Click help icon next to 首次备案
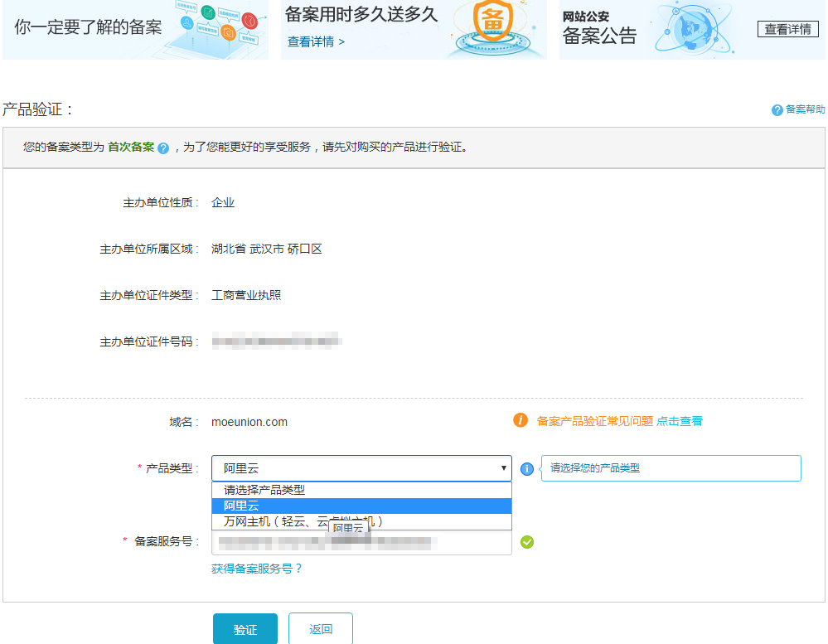This screenshot has height=644, width=828. [163, 148]
